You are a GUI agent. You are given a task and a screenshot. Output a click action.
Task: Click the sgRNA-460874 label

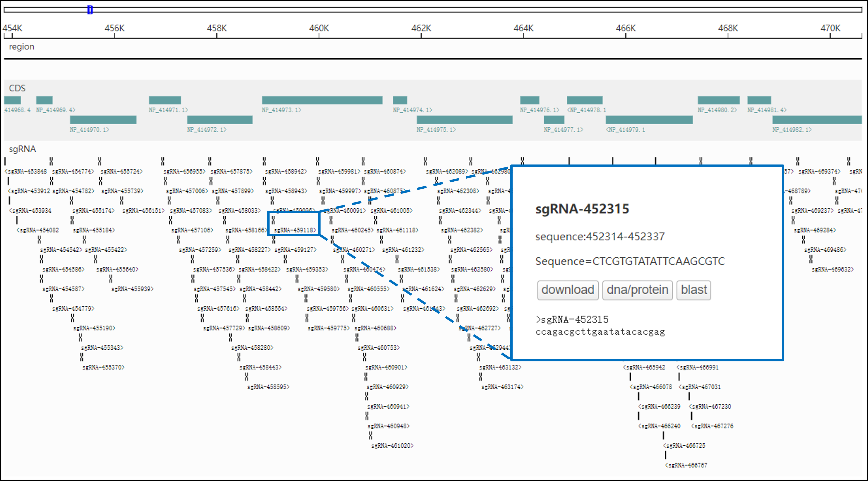(385, 171)
